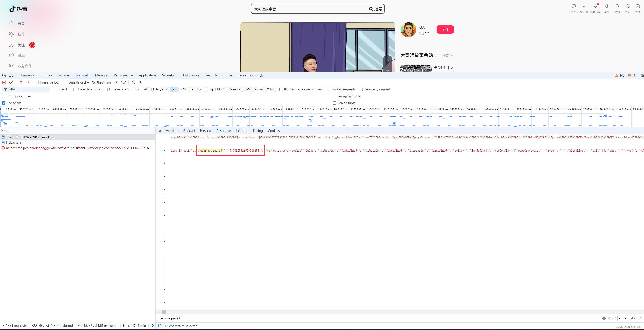Click the 关注 follow button
Viewport: 644px width, 330px height.
pos(444,30)
